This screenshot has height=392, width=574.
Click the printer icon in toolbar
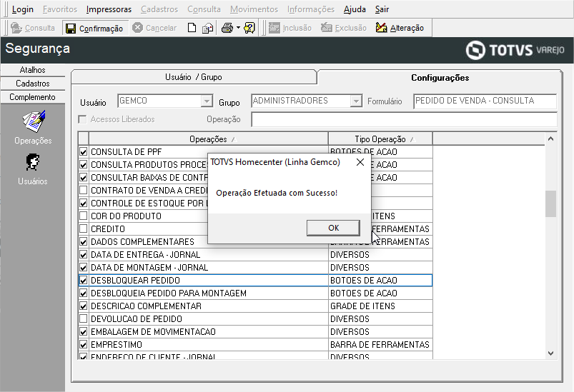(x=227, y=28)
